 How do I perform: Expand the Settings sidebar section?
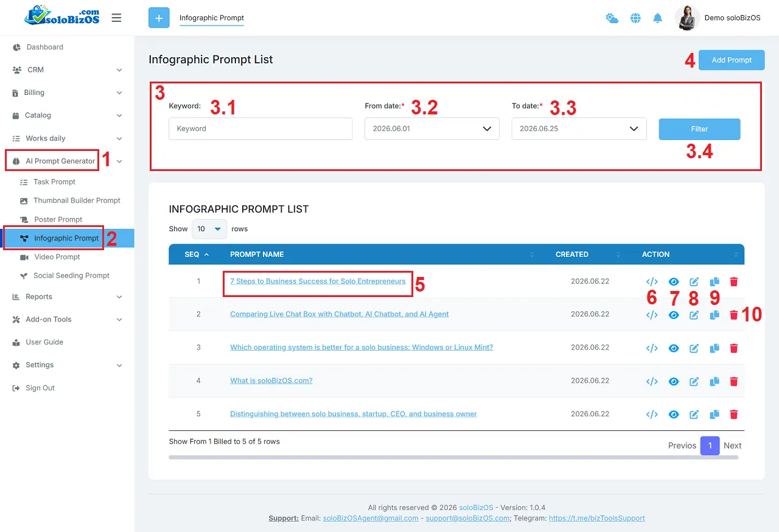click(67, 365)
